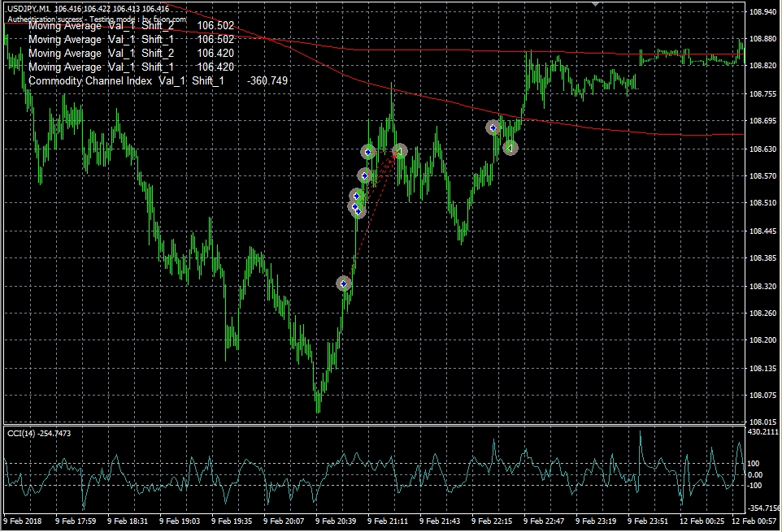Image resolution: width=782 pixels, height=532 pixels.
Task: Click the last trade close marker after 22:15
Action: pyautogui.click(x=510, y=148)
